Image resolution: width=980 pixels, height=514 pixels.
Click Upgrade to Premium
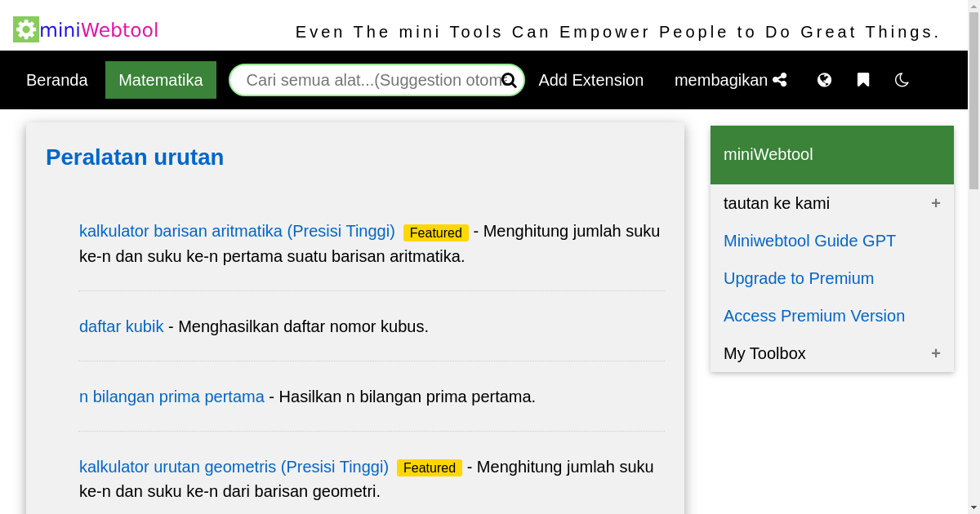pos(799,278)
